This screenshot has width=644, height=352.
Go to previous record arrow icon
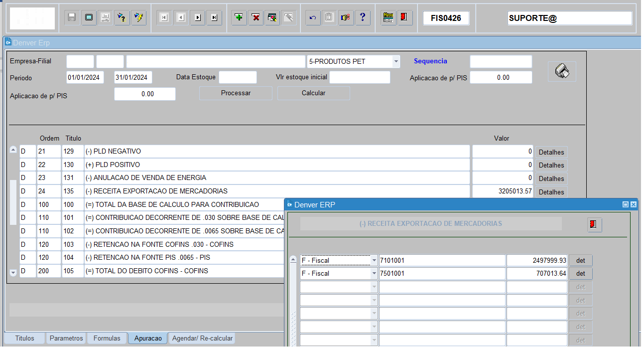[181, 17]
